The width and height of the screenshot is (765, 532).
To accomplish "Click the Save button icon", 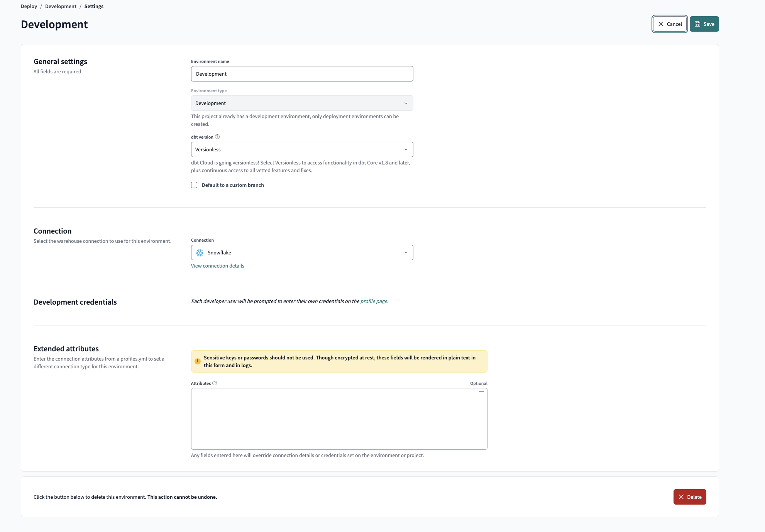I will 697,24.
